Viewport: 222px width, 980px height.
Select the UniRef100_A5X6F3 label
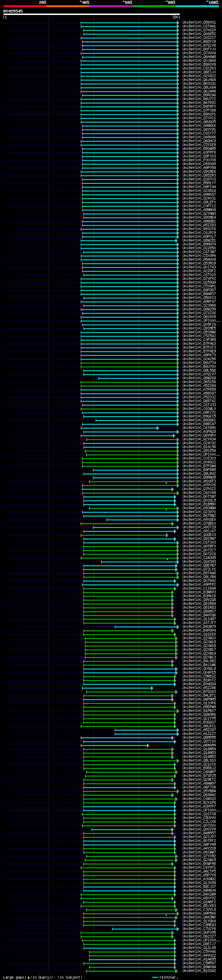(x=199, y=481)
